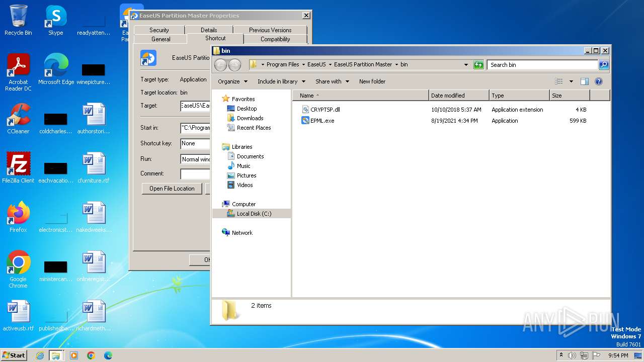This screenshot has width=644, height=362.
Task: Open Explorer Help button
Action: pos(599,81)
